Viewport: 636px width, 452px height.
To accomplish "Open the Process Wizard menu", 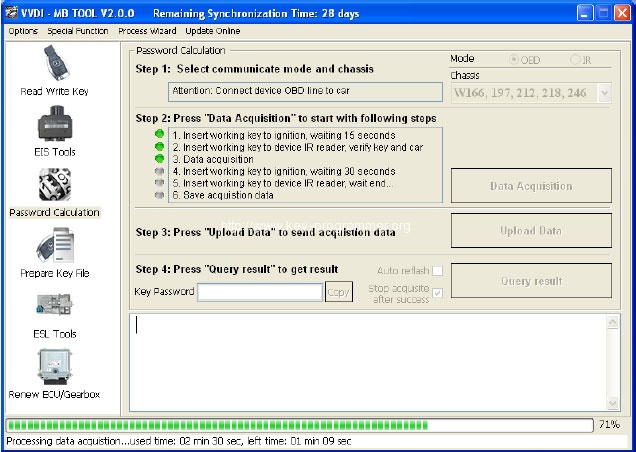I will pos(145,31).
